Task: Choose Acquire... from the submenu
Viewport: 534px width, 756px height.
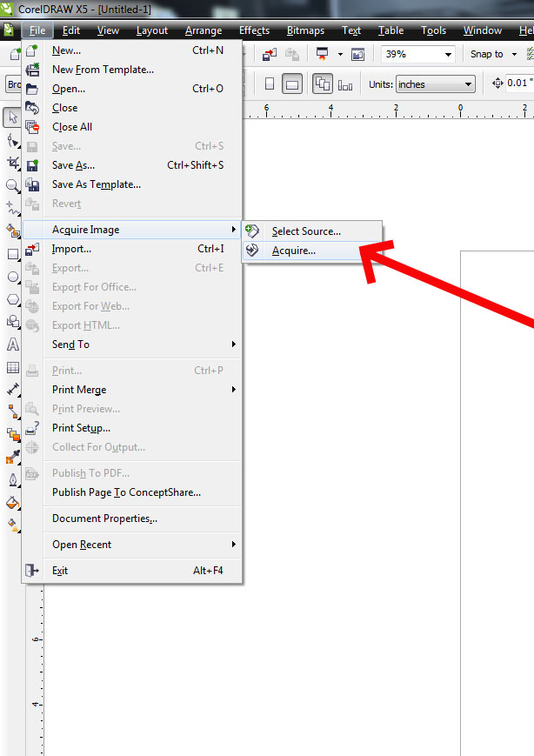Action: [x=312, y=251]
